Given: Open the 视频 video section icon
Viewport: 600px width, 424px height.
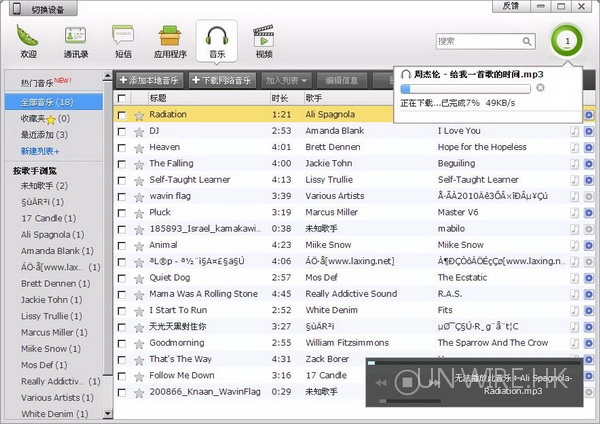Looking at the screenshot, I should 263,39.
